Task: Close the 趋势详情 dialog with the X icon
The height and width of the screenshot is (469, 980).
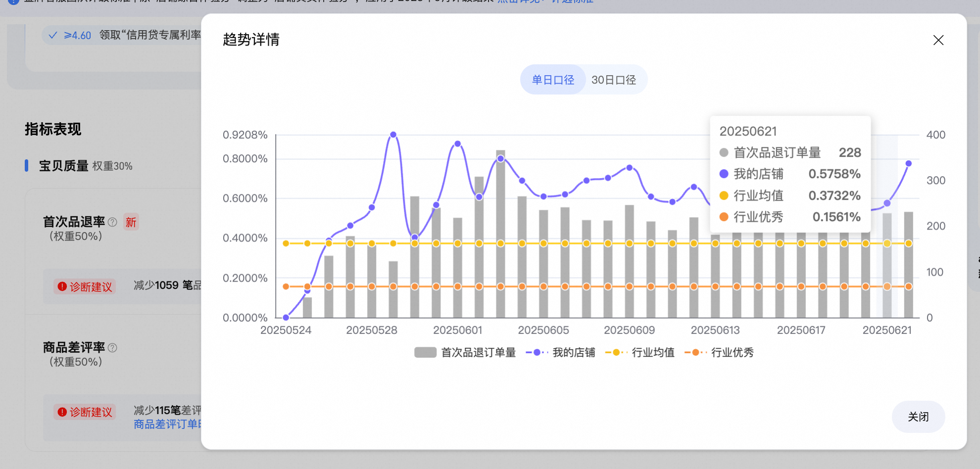Action: coord(938,40)
